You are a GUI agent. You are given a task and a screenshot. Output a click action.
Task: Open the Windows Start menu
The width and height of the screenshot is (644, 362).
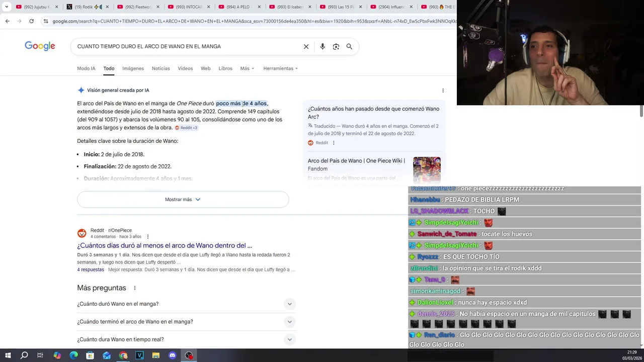(8, 355)
